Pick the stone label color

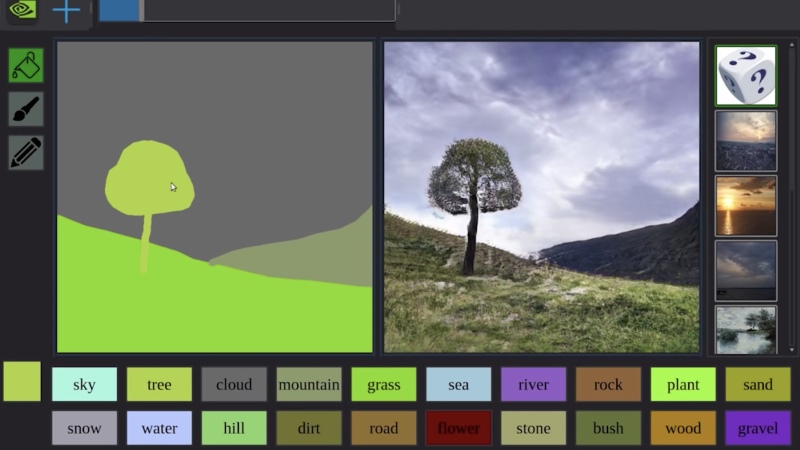[x=533, y=428]
